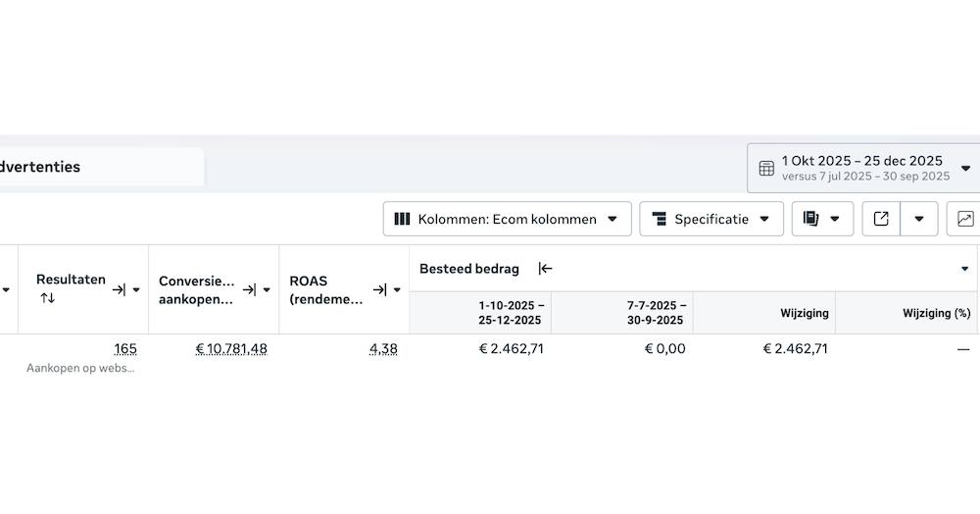Screen dimensions: 980x514
Task: Click the calendar icon in date range picker
Action: pyautogui.click(x=766, y=168)
